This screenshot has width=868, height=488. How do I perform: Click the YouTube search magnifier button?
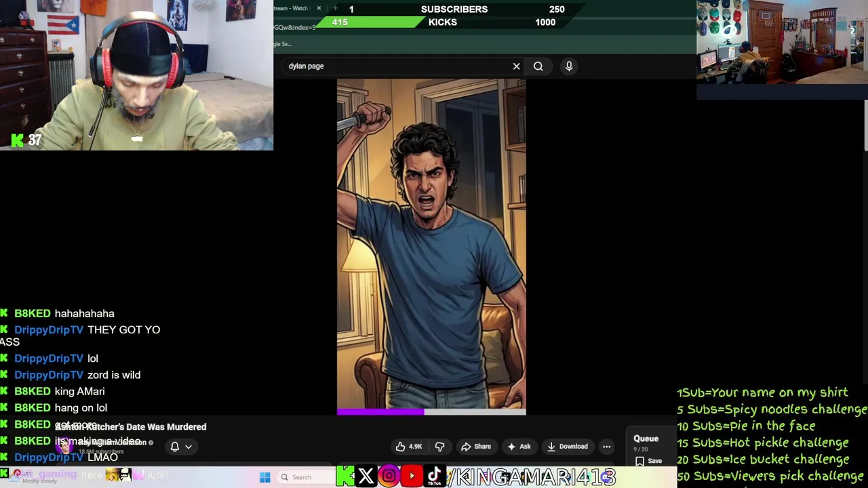point(538,66)
